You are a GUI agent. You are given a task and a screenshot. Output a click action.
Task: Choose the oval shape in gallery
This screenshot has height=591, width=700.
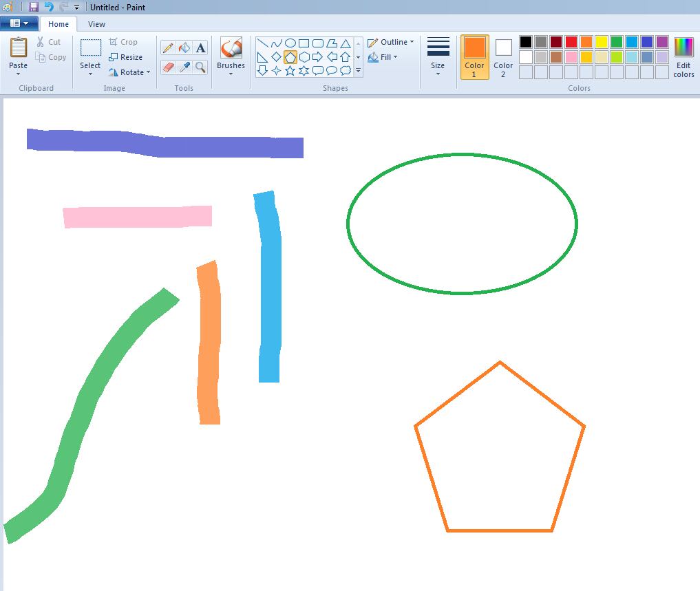(x=290, y=43)
